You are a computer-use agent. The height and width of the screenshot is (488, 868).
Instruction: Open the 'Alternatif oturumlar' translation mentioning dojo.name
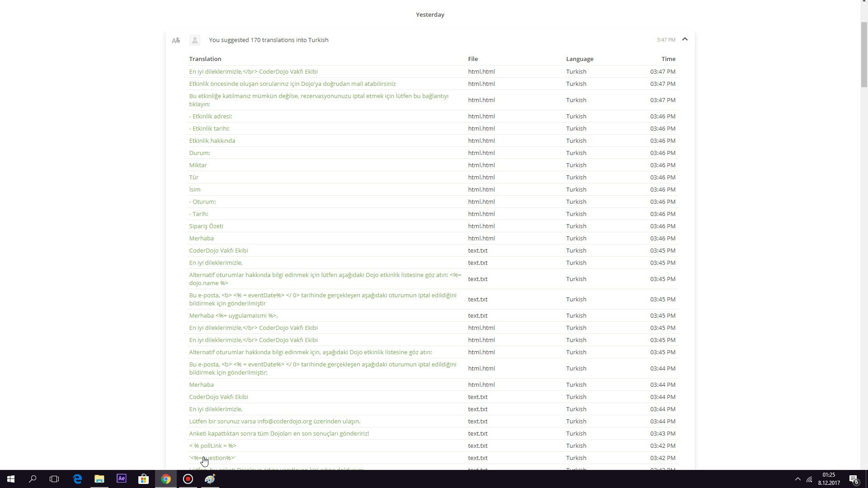click(x=325, y=279)
